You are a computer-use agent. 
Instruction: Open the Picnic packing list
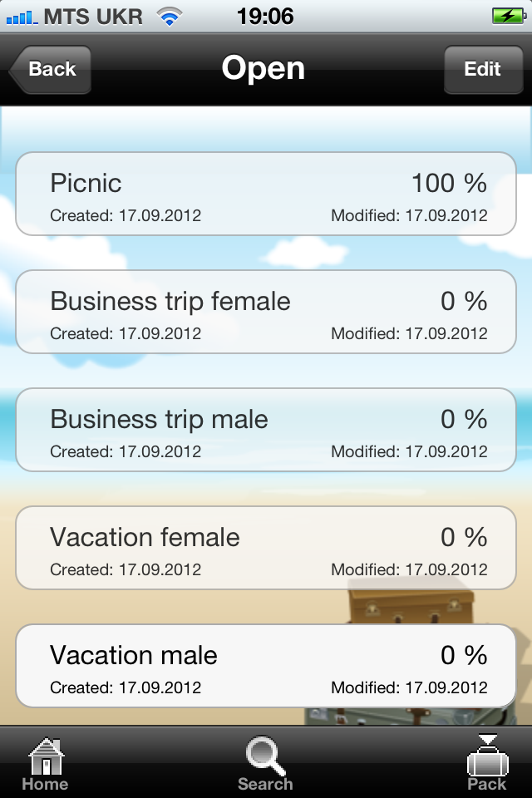[x=266, y=194]
